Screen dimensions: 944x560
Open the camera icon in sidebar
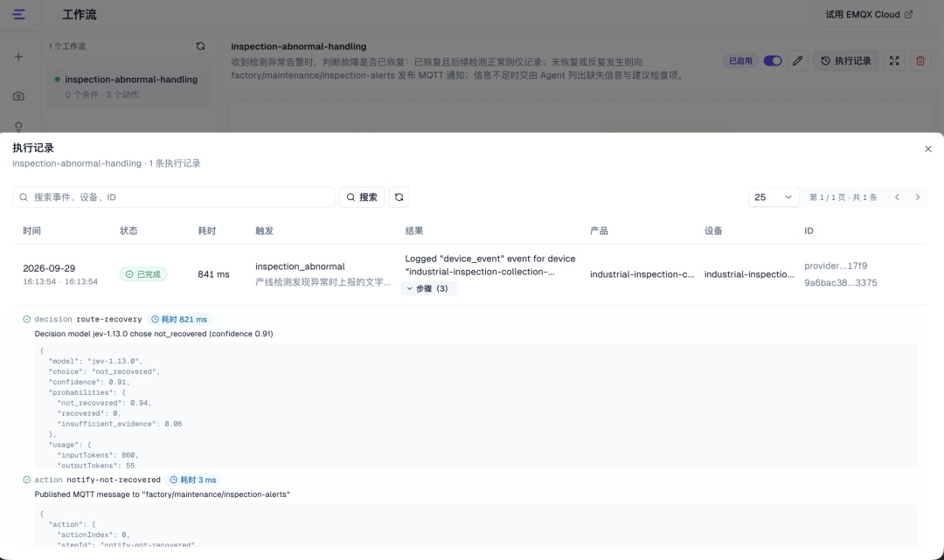pyautogui.click(x=18, y=96)
